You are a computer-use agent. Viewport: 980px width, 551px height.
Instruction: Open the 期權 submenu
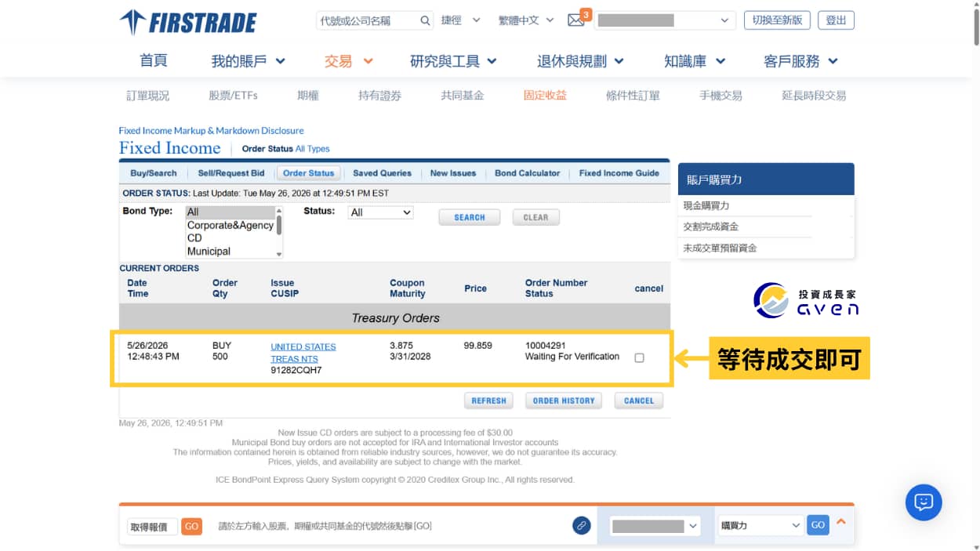pos(308,96)
